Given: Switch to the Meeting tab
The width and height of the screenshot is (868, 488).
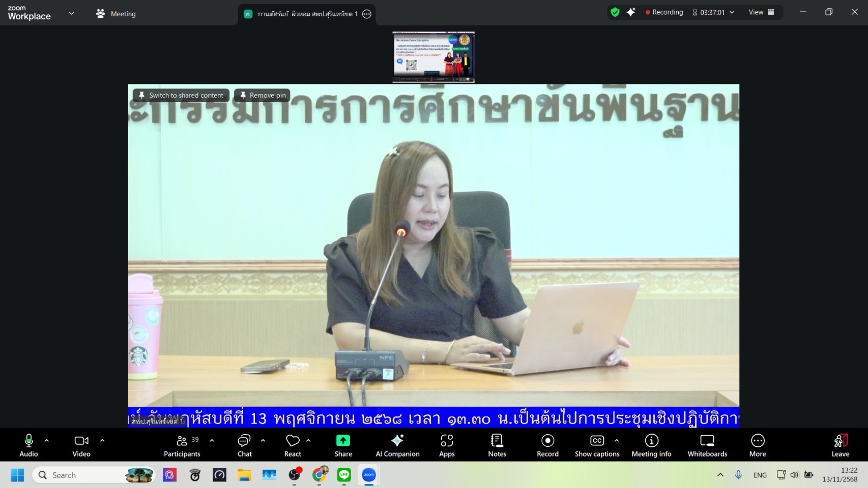Looking at the screenshot, I should point(116,14).
